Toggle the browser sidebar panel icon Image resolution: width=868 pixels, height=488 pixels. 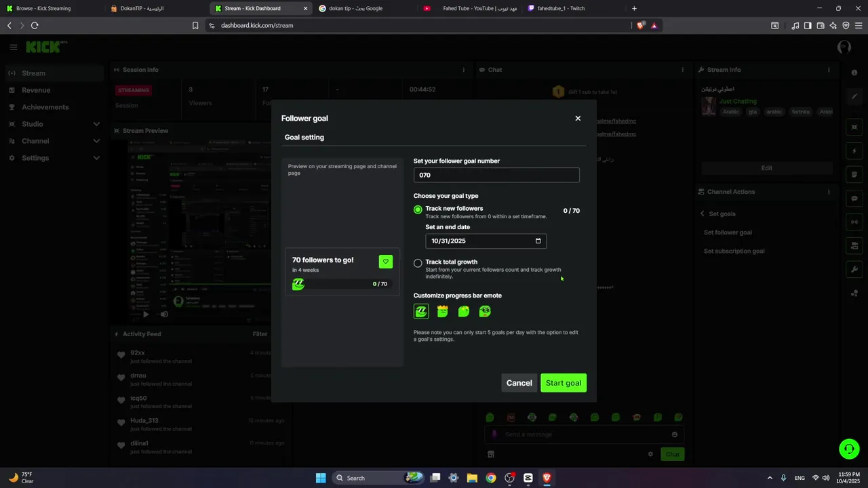click(x=808, y=26)
